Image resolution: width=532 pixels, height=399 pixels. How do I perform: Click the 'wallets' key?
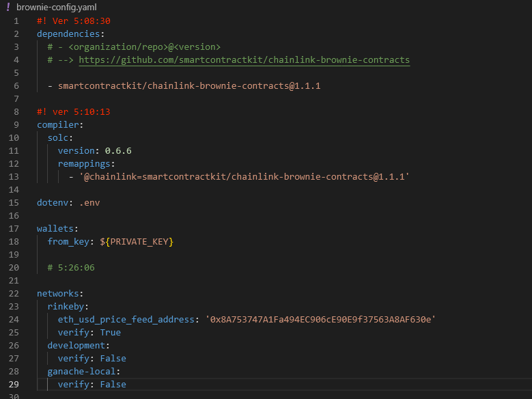point(55,228)
